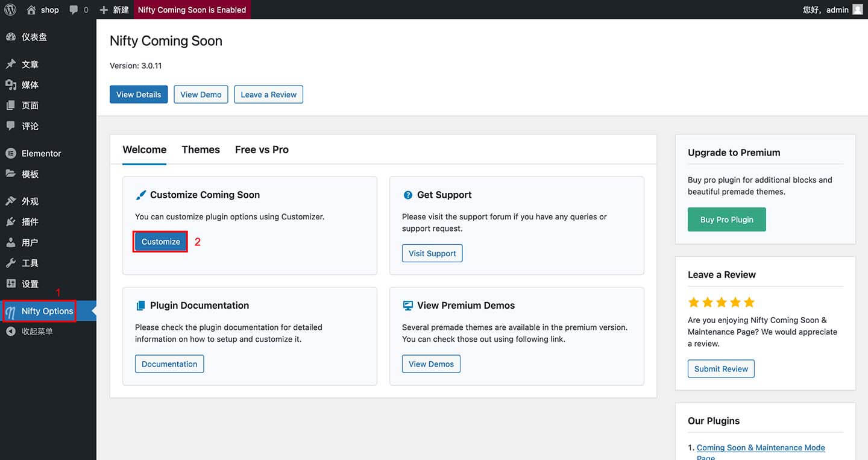Click the question mark icon beside Get Support
This screenshot has width=868, height=460.
click(407, 195)
